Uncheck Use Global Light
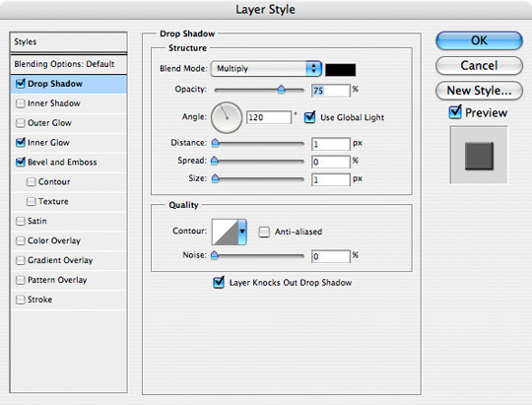The image size is (532, 405). click(x=309, y=117)
